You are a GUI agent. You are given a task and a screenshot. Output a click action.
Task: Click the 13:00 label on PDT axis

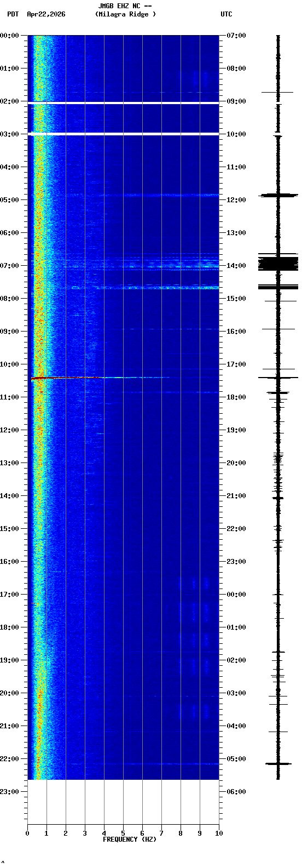tap(9, 463)
